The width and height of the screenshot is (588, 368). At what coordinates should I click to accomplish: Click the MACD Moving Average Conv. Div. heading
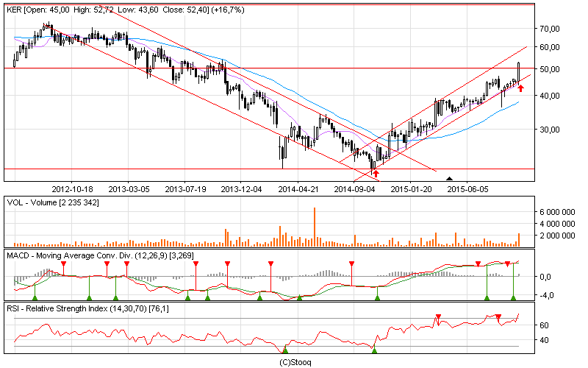(100, 255)
